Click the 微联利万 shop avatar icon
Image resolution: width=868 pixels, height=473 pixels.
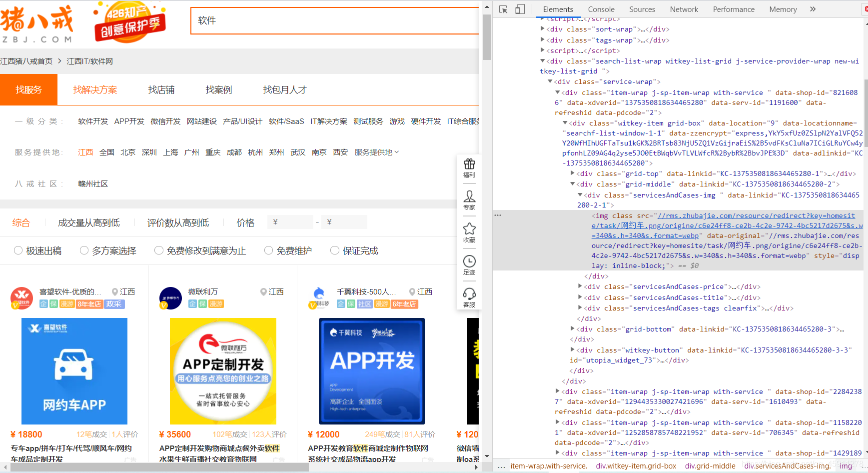[x=170, y=298]
